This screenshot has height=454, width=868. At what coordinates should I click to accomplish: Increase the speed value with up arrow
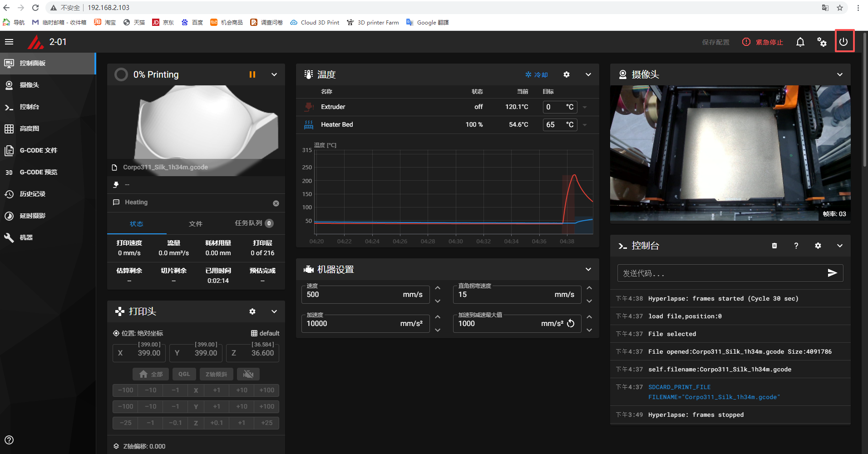(x=437, y=288)
